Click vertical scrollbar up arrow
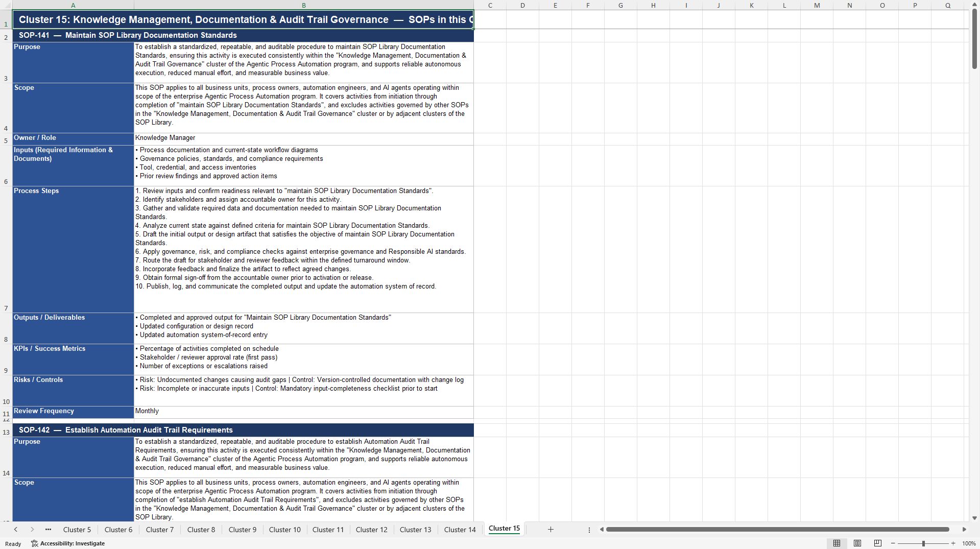The image size is (980, 549). pos(974,5)
